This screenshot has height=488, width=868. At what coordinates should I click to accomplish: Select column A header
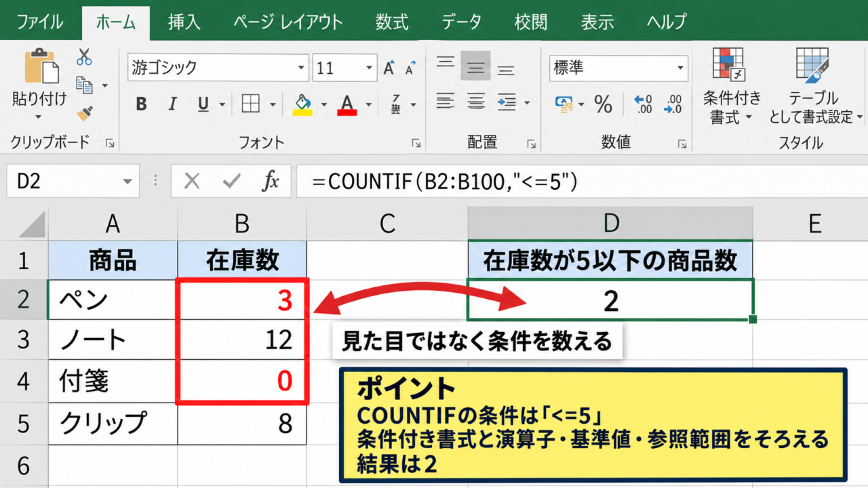point(113,223)
